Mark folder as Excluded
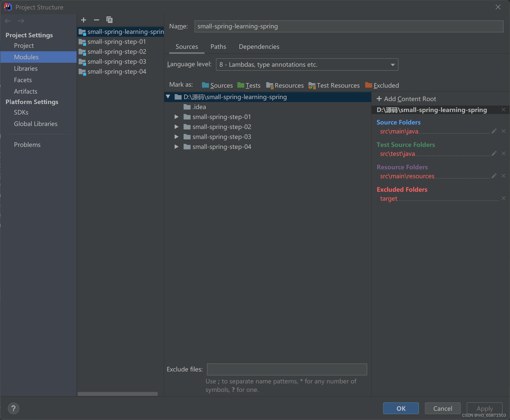Image resolution: width=510 pixels, height=420 pixels. pyautogui.click(x=382, y=85)
